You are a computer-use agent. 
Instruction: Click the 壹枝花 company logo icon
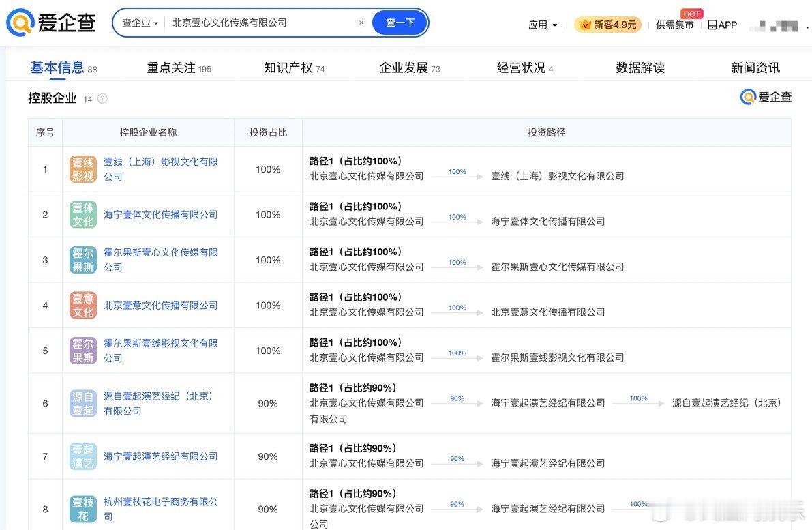[x=83, y=510]
